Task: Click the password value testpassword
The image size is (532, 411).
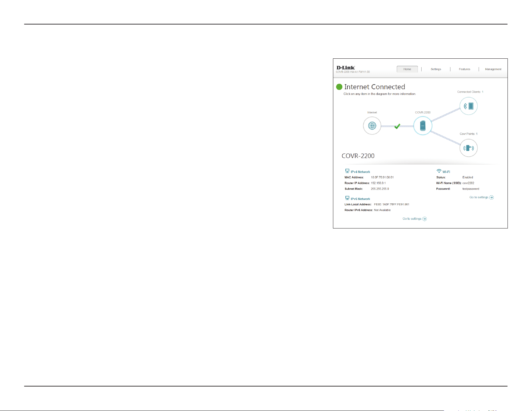Action: [471, 189]
